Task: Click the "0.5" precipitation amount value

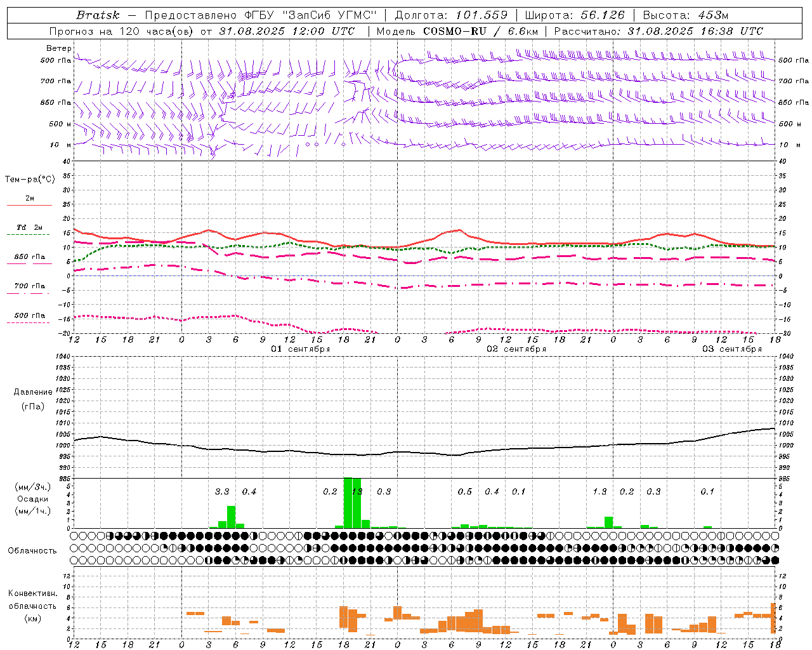Action: 465,492
